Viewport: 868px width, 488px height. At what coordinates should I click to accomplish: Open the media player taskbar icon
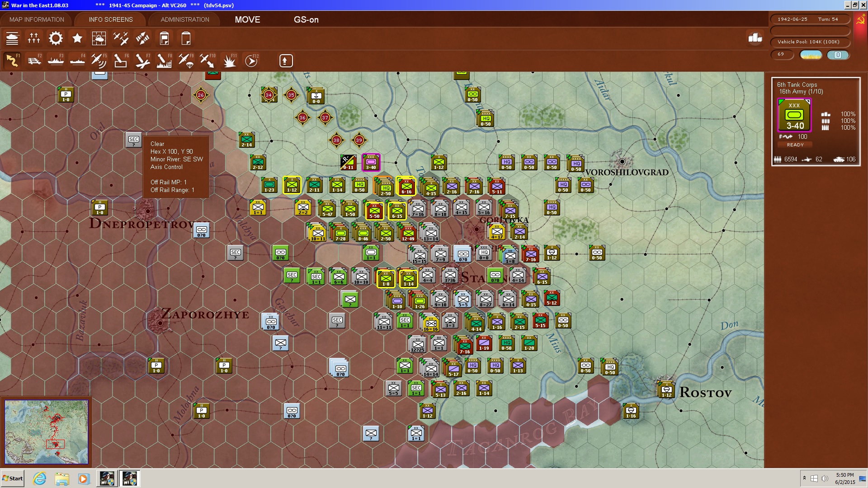84,479
